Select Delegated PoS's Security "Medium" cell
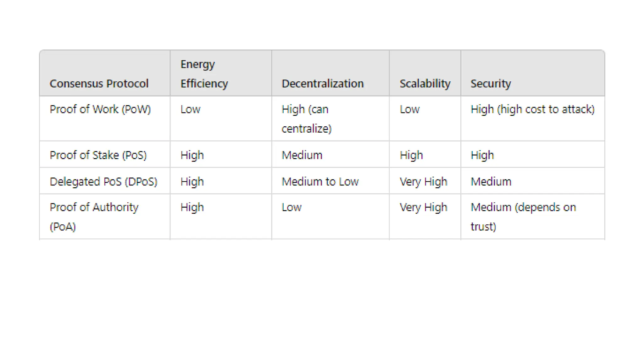 point(491,182)
